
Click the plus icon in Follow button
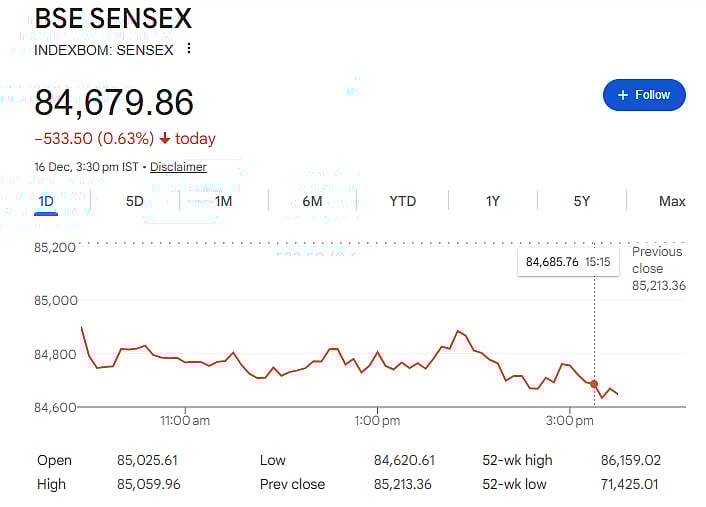point(623,95)
